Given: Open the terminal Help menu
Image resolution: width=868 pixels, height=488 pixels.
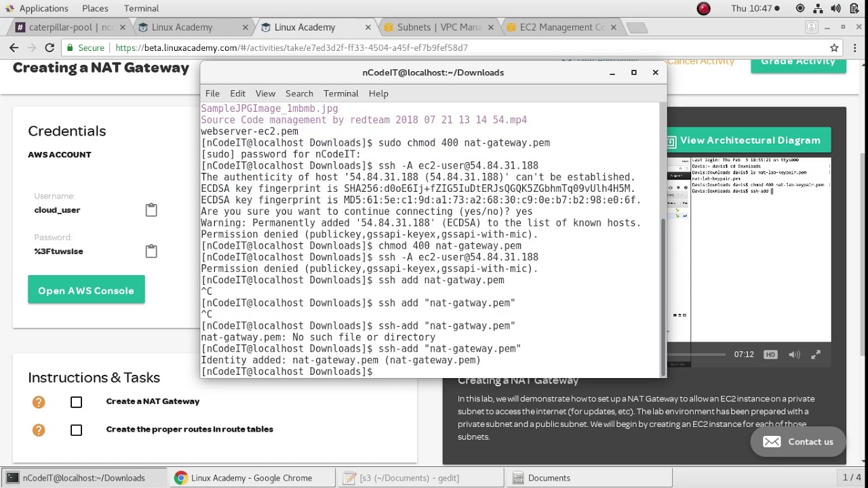Looking at the screenshot, I should [x=378, y=94].
